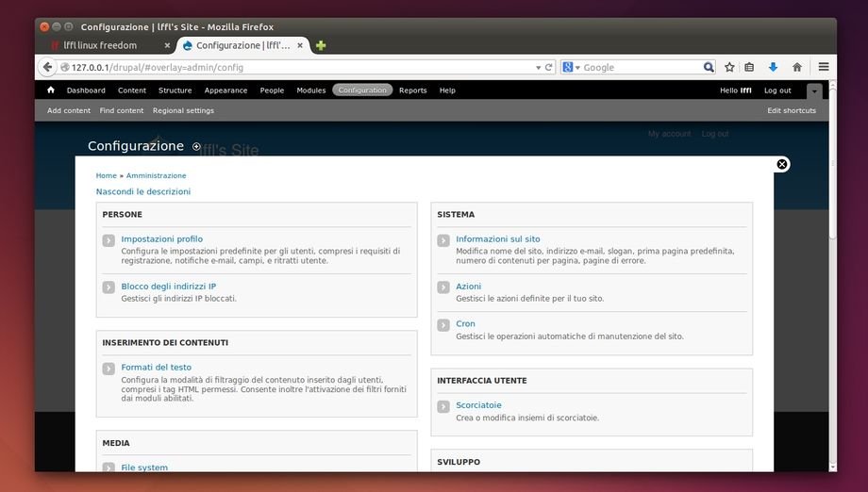This screenshot has width=868, height=492.
Task: Open Impostazioni profilo link
Action: pyautogui.click(x=162, y=238)
